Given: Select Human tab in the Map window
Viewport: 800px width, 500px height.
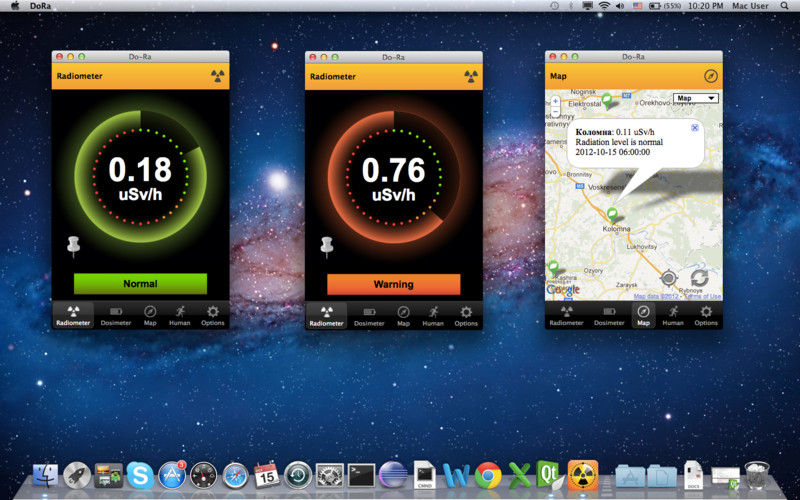Looking at the screenshot, I should click(x=673, y=315).
